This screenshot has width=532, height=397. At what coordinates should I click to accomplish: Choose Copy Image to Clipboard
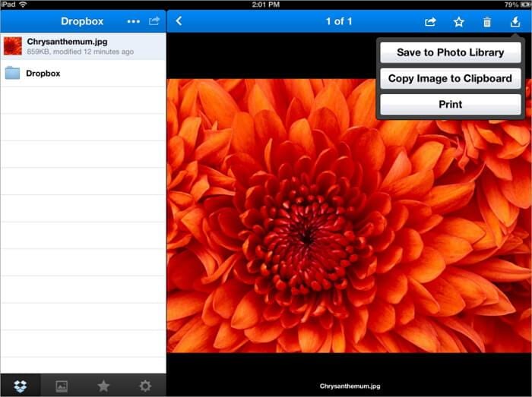(x=450, y=79)
